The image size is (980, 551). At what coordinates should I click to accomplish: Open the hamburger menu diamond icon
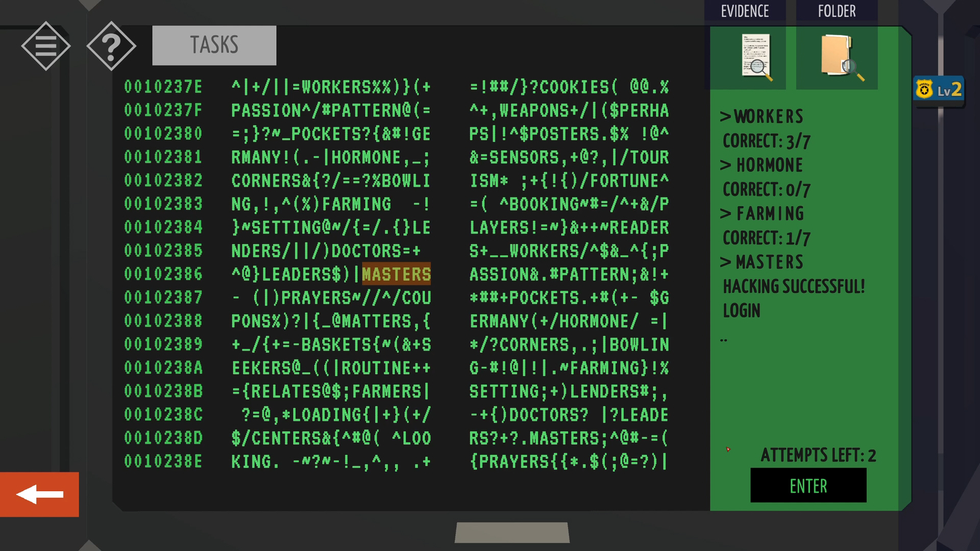[46, 46]
